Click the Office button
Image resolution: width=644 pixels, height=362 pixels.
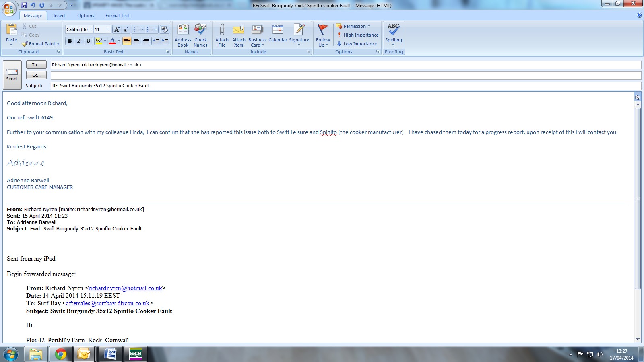pyautogui.click(x=9, y=8)
